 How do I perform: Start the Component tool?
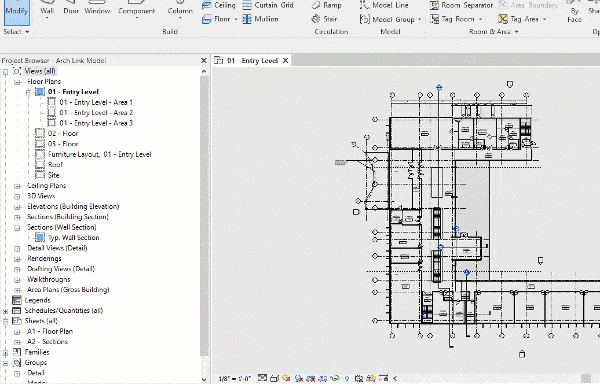click(x=137, y=10)
